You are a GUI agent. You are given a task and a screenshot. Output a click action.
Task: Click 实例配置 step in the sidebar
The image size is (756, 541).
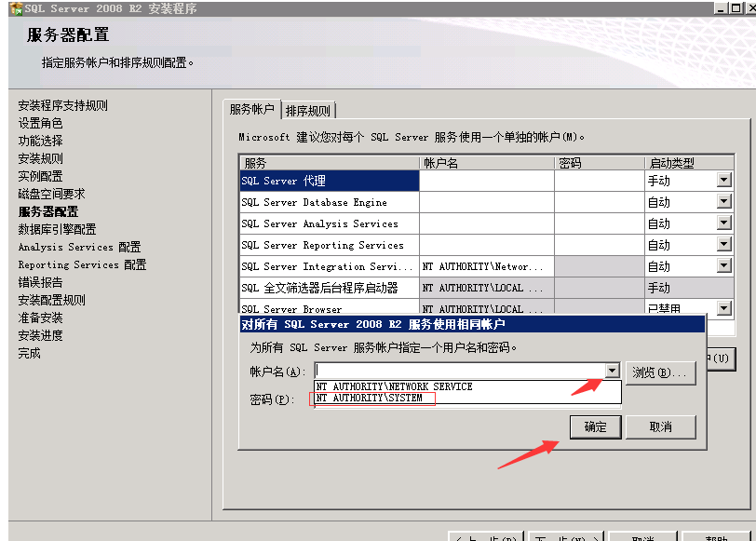tap(41, 176)
